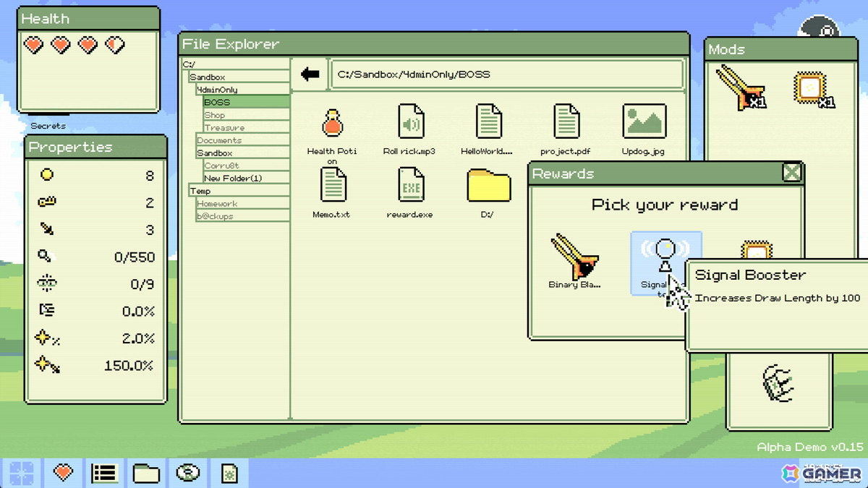The width and height of the screenshot is (868, 488).
Task: Open the Updog.jpg image file
Action: click(x=644, y=121)
